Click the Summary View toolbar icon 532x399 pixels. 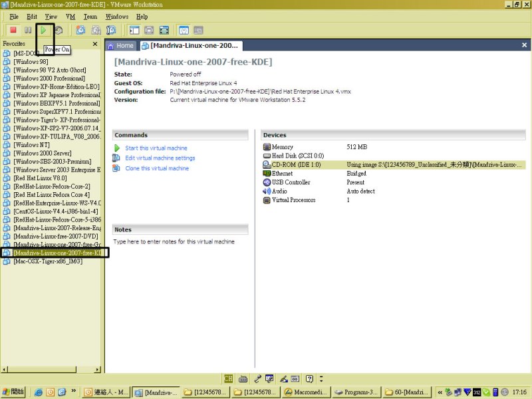184,30
